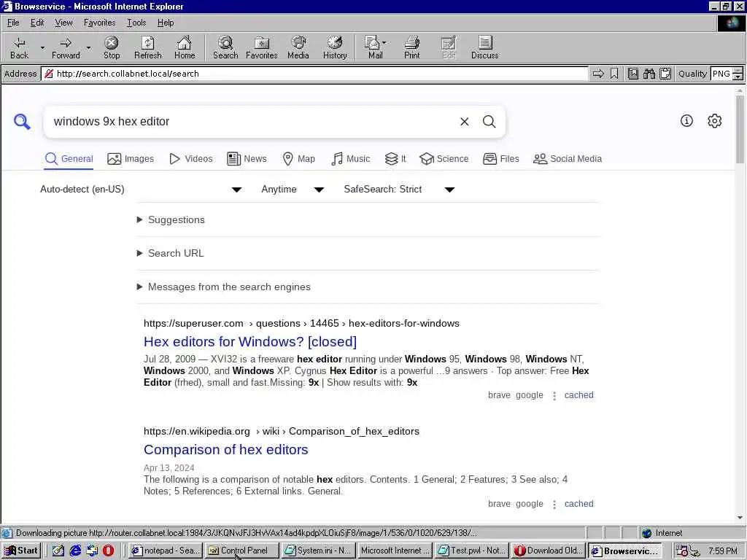The image size is (747, 560).
Task: Click the edit pencil quick launch icon
Action: tap(58, 551)
